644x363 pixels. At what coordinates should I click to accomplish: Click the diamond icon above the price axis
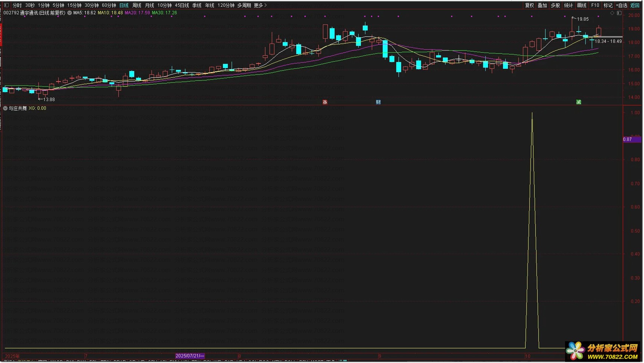[612, 13]
